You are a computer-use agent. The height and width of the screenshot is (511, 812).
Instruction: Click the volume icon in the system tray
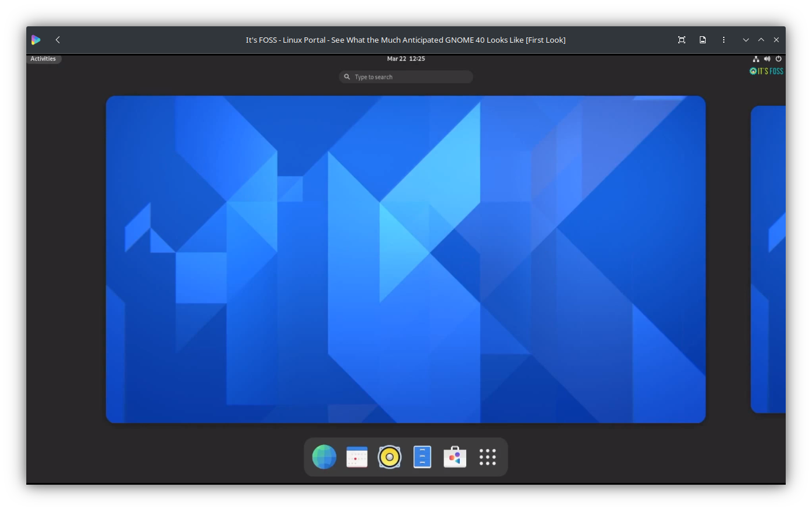[x=768, y=58]
